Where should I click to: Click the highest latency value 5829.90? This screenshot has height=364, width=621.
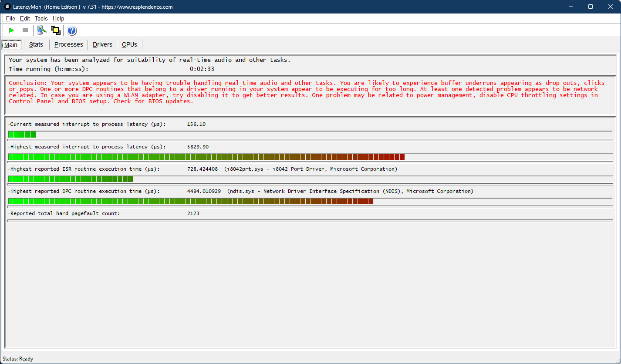coord(198,147)
